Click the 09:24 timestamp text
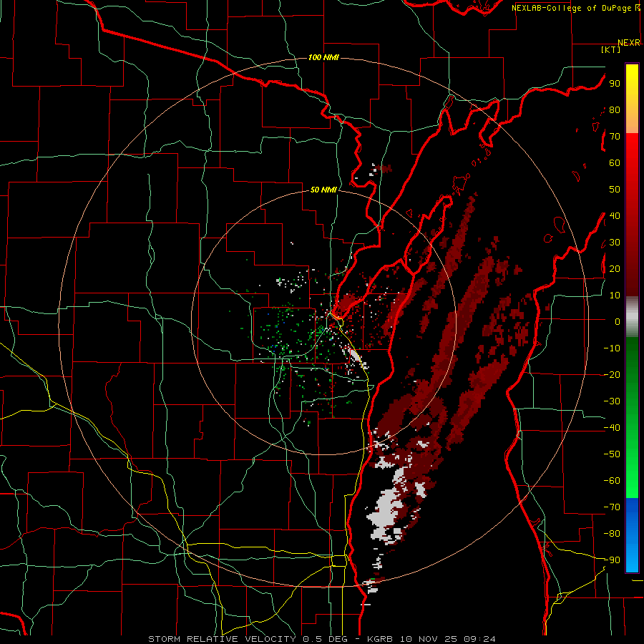Image resolution: width=644 pixels, height=644 pixels. [479, 639]
